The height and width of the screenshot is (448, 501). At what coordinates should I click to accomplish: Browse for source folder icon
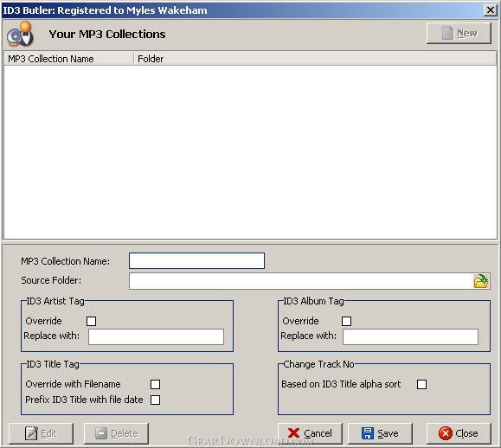tap(481, 281)
